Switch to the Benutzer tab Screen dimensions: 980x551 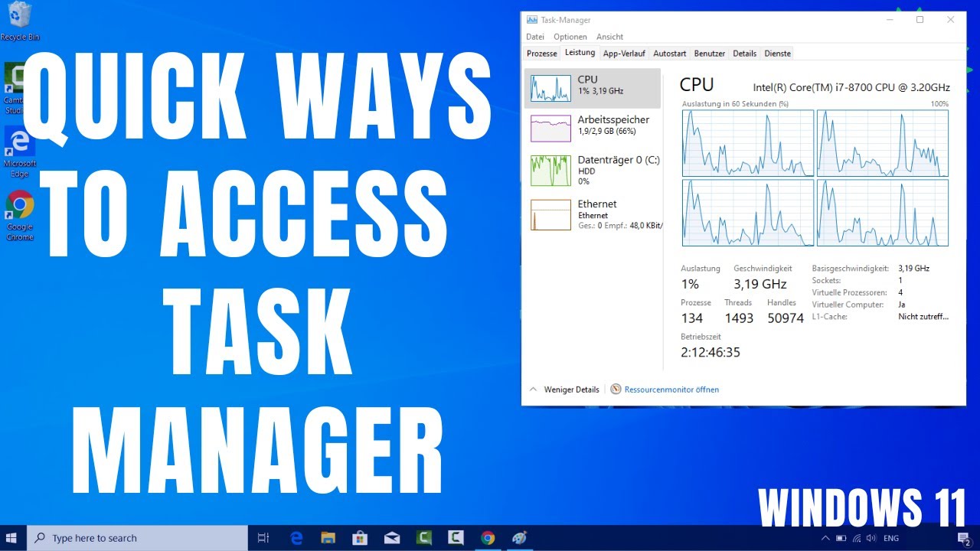pyautogui.click(x=710, y=54)
